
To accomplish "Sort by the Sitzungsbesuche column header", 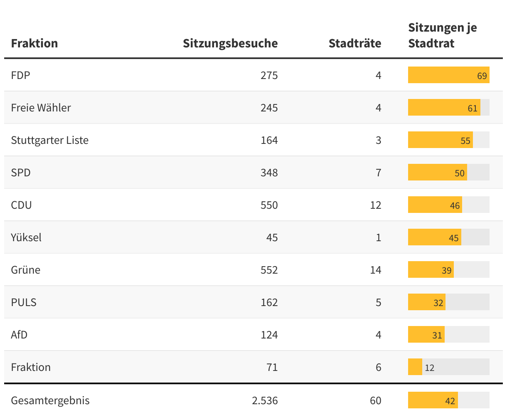I will (x=230, y=43).
